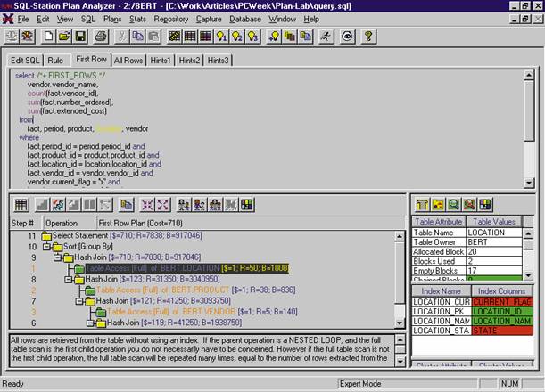
Task: Click the red CURRENT_FLAG index column cell
Action: (x=502, y=302)
